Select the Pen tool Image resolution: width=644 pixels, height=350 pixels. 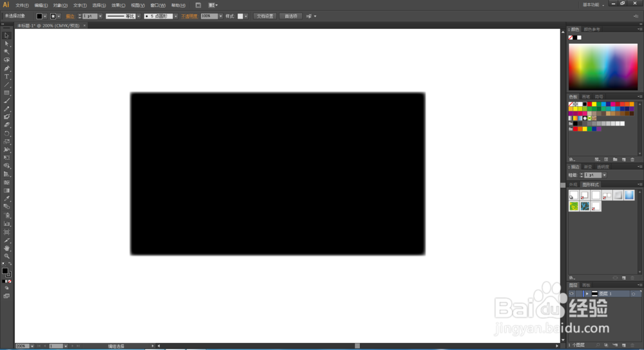click(x=6, y=68)
